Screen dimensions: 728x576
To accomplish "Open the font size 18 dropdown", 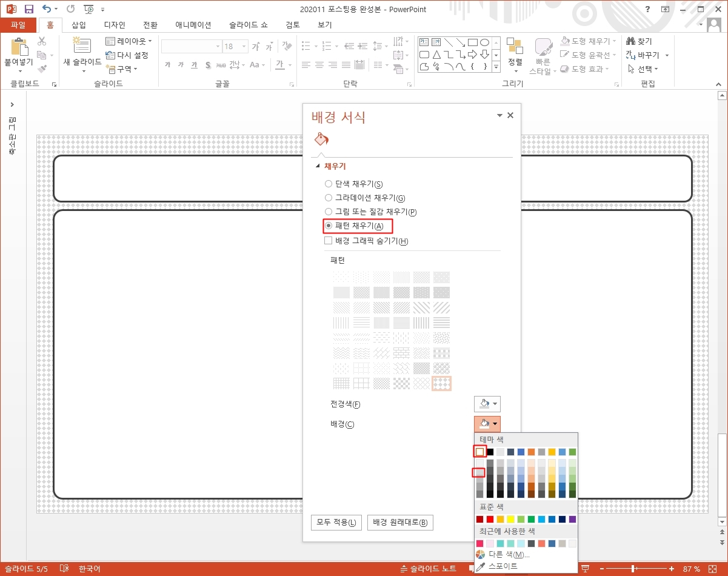I will pos(244,47).
